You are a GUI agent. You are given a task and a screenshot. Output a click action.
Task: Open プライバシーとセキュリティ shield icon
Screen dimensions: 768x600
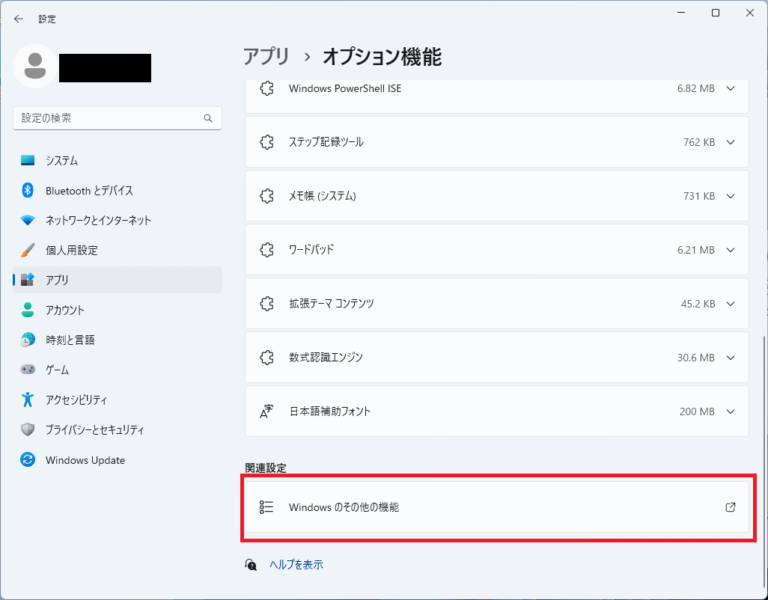28,430
